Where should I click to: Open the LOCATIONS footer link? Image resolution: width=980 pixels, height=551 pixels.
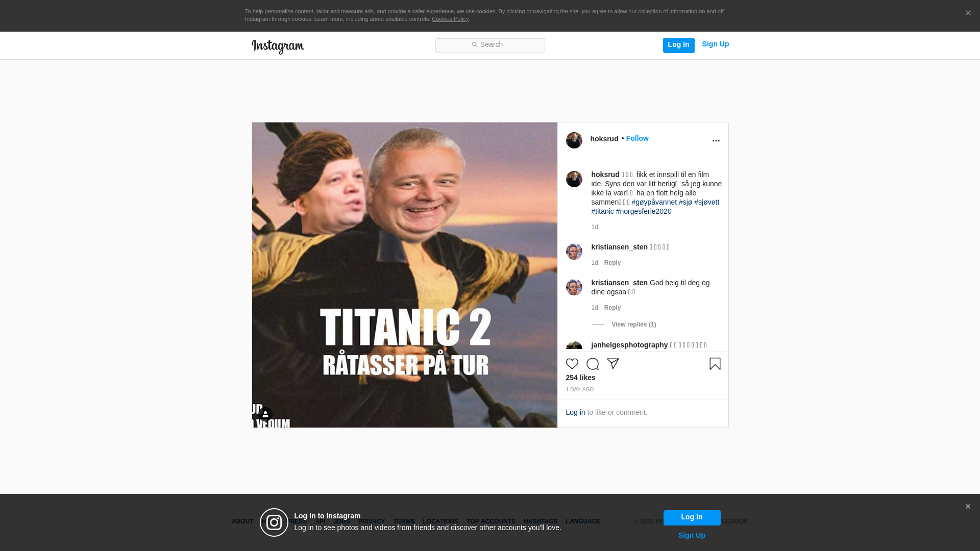pyautogui.click(x=440, y=521)
